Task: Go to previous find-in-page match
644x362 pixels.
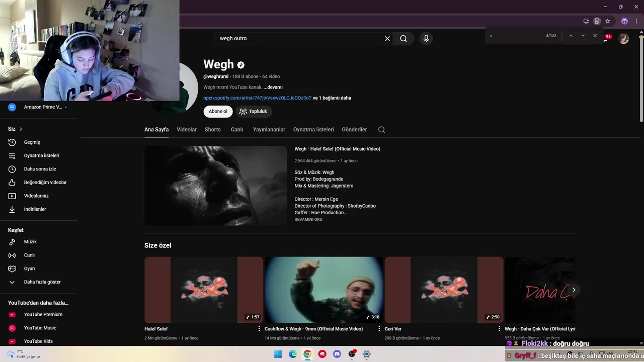Action: pos(571,36)
